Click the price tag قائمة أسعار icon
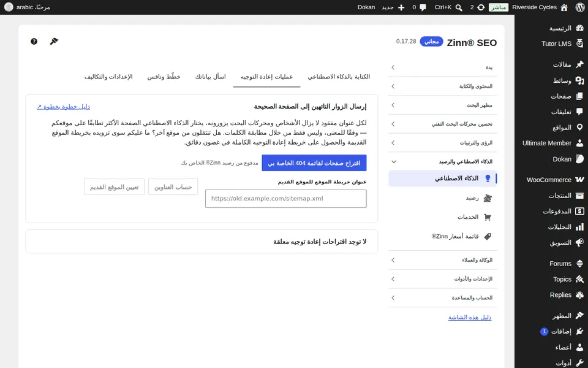 488,236
